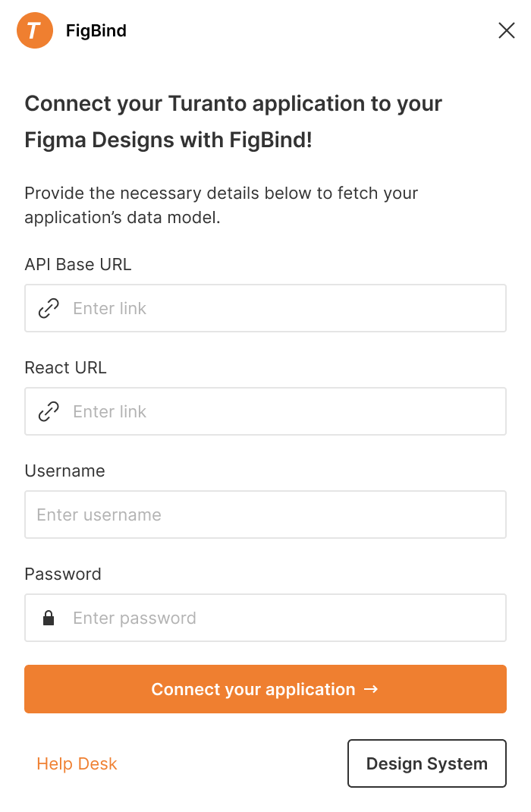Click the orange FigBind logo icon
Viewport: 531px width, 812px height.
(35, 30)
